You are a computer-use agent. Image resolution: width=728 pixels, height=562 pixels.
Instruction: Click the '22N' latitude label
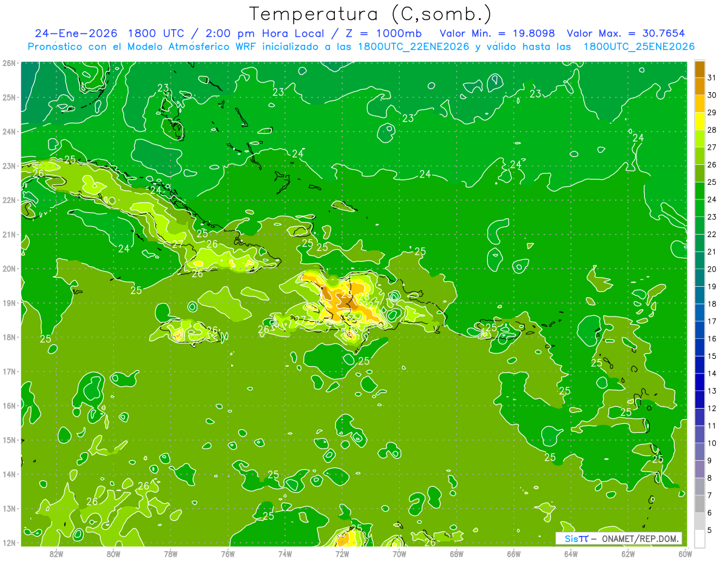(8, 200)
